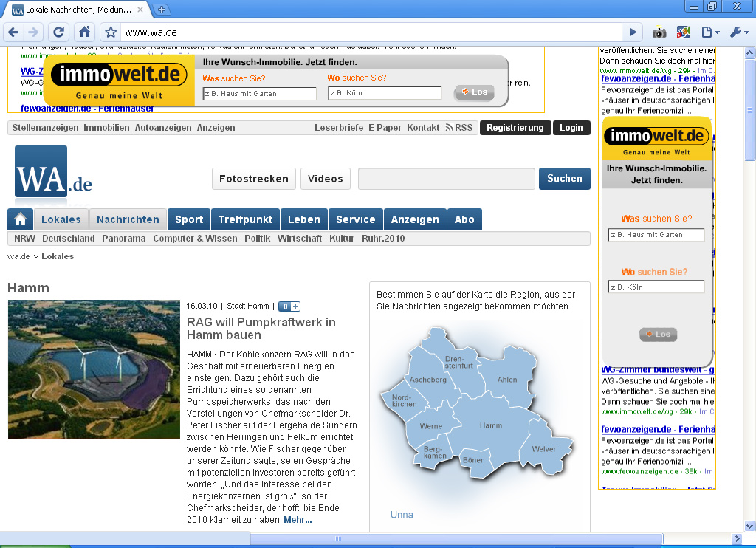The height and width of the screenshot is (548, 756).
Task: Click the Suchen search button
Action: (x=565, y=179)
